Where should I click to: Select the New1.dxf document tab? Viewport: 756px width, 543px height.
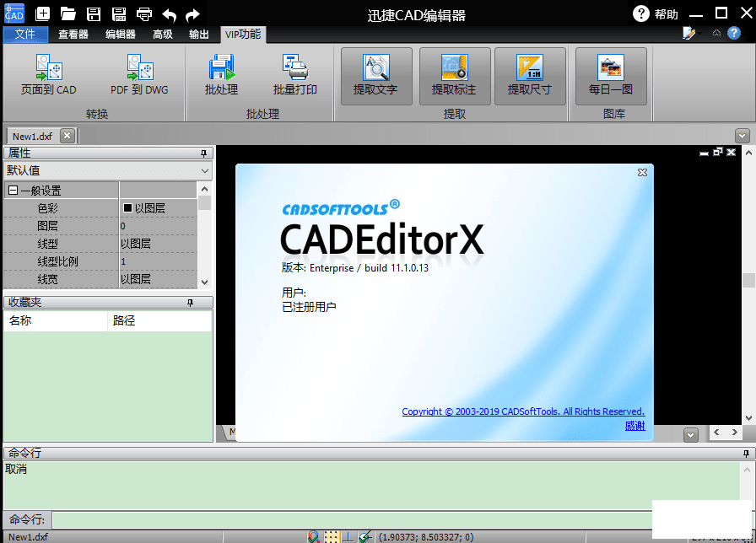click(x=32, y=137)
